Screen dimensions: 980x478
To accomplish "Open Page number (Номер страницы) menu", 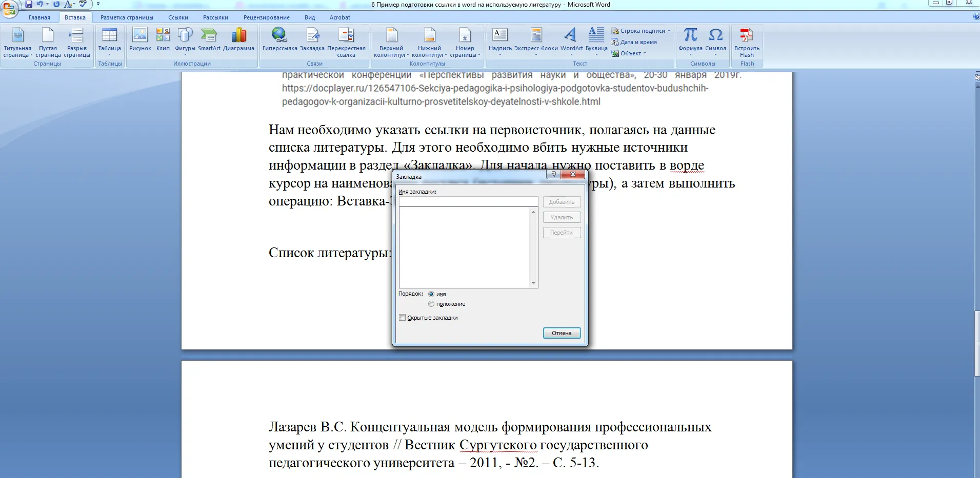I will (465, 43).
